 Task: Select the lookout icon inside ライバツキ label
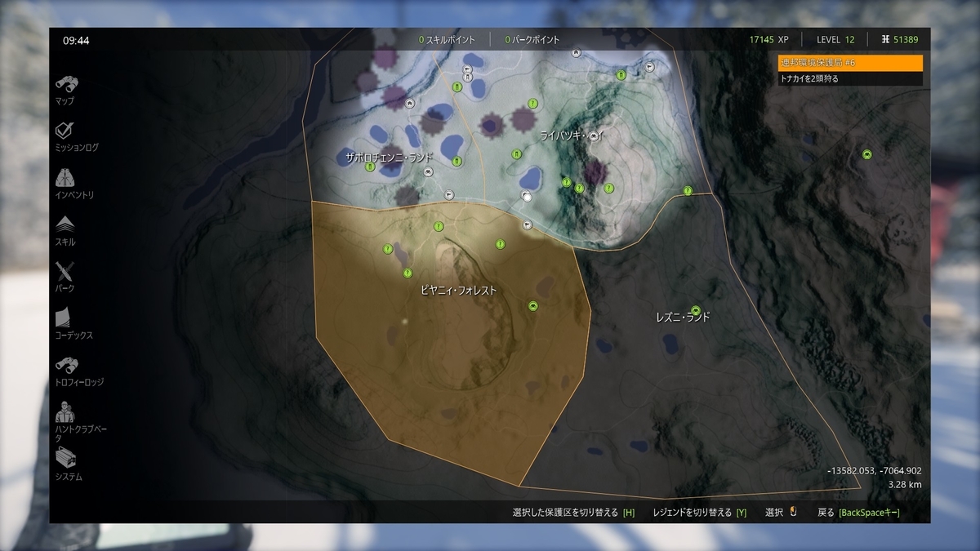595,136
